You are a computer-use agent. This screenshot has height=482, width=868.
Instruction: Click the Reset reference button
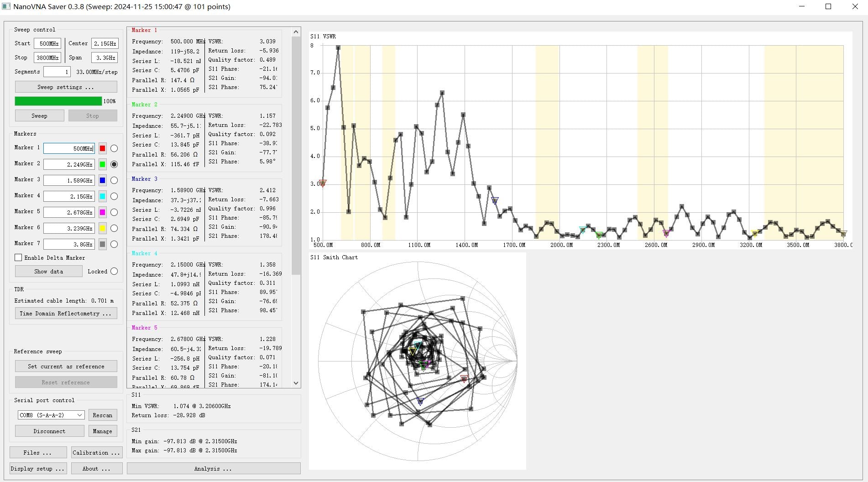pyautogui.click(x=66, y=382)
